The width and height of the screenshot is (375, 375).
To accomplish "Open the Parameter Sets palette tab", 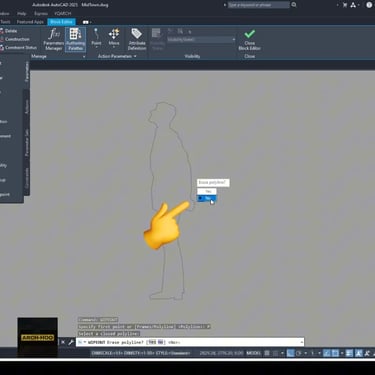I will point(27,142).
